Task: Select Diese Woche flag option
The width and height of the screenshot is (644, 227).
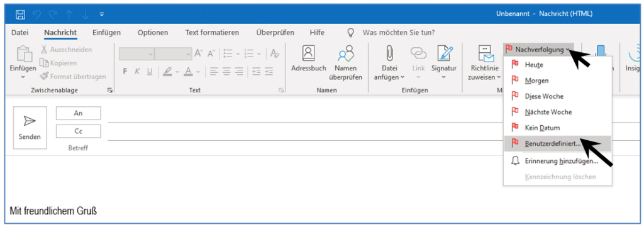Action: click(x=557, y=96)
